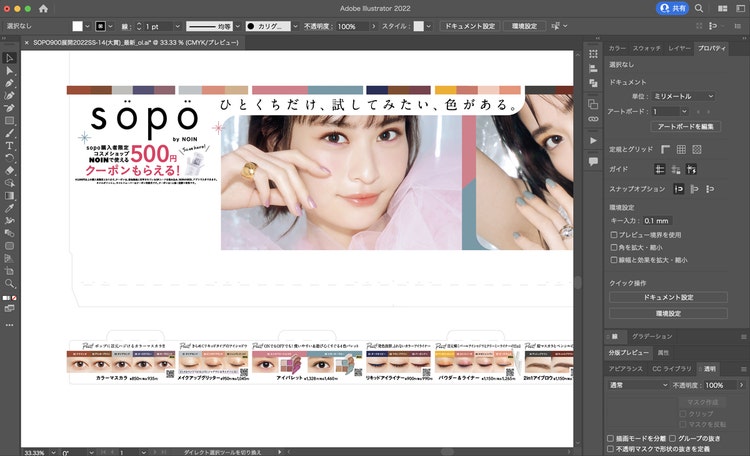This screenshot has height=456, width=750.
Task: Toggle the grid display icon
Action: (x=681, y=150)
